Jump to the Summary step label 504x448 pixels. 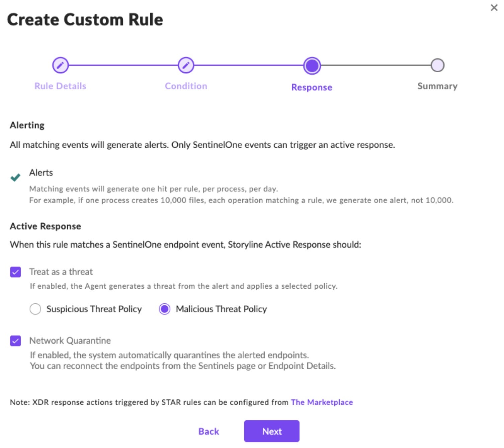pyautogui.click(x=437, y=86)
